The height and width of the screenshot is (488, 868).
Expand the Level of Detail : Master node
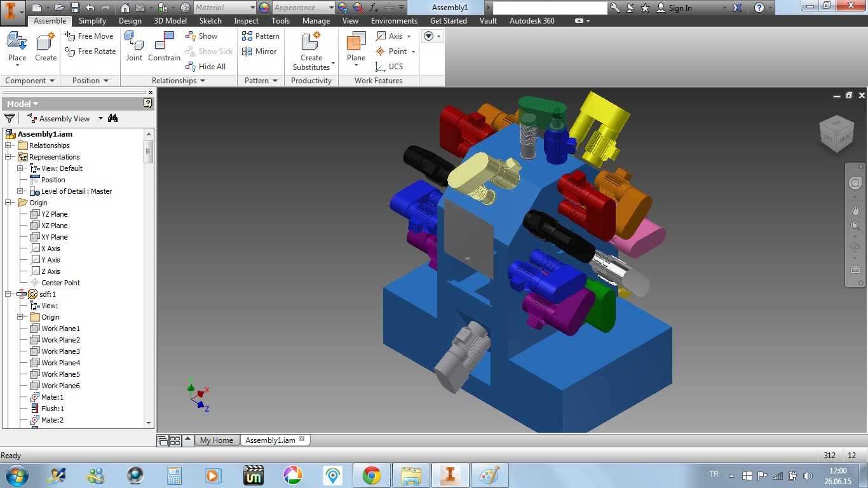[20, 191]
